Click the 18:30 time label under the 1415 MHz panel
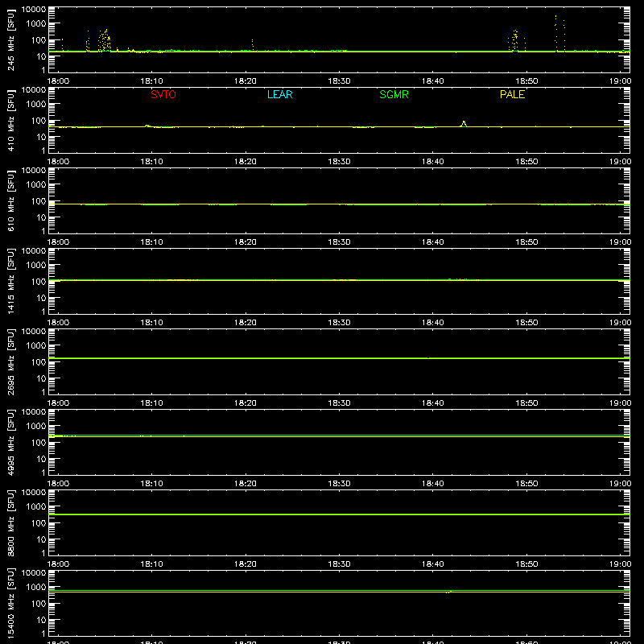Viewport: 644px width, 644px height. coord(339,323)
